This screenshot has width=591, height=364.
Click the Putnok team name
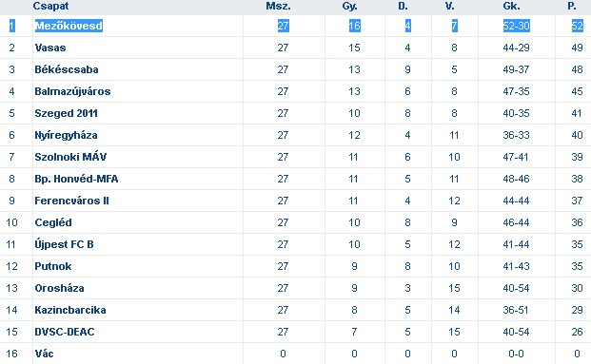pos(52,266)
